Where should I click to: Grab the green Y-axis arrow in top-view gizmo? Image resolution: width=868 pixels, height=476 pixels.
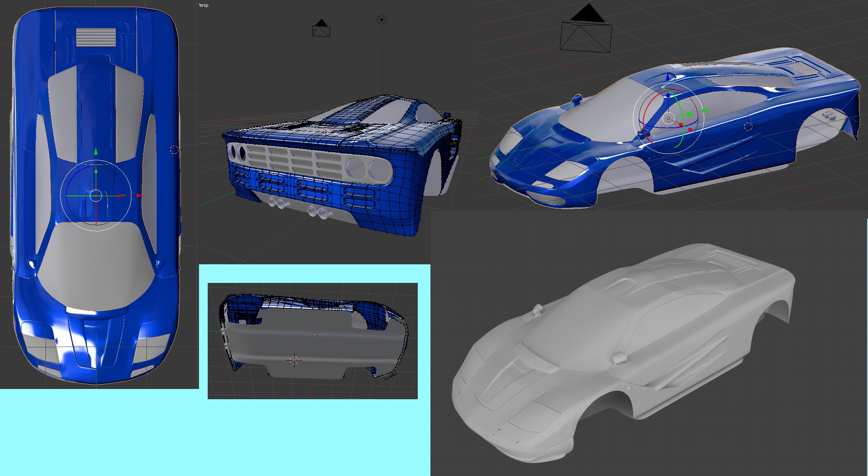click(96, 152)
